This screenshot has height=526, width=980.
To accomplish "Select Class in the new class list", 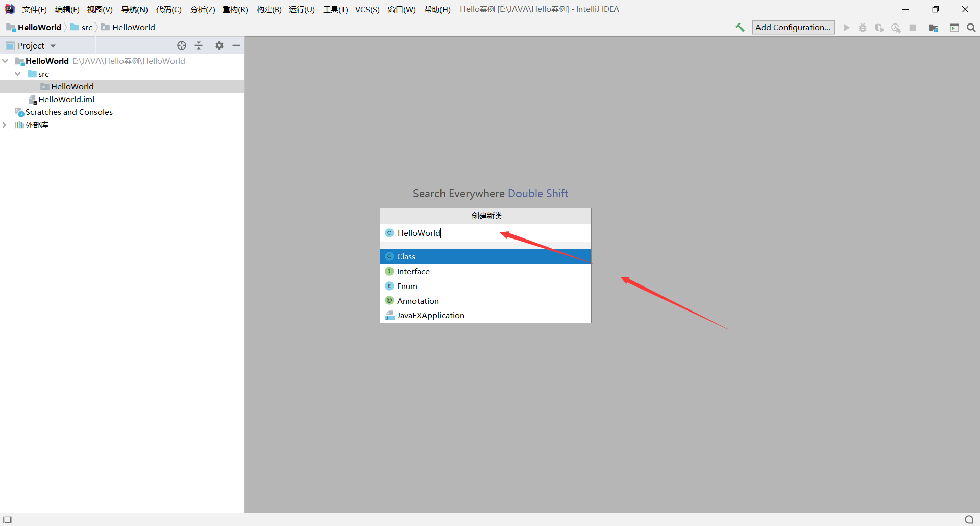I will click(485, 256).
